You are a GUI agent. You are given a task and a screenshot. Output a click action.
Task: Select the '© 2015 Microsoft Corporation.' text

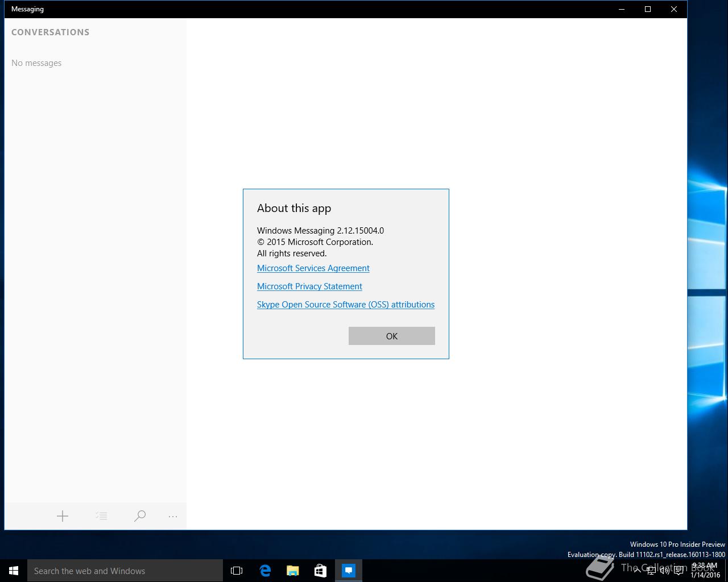(315, 242)
